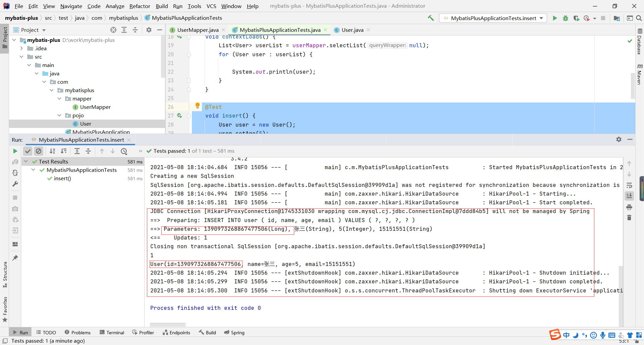
Task: Open the TODO tool window
Action: click(x=46, y=333)
